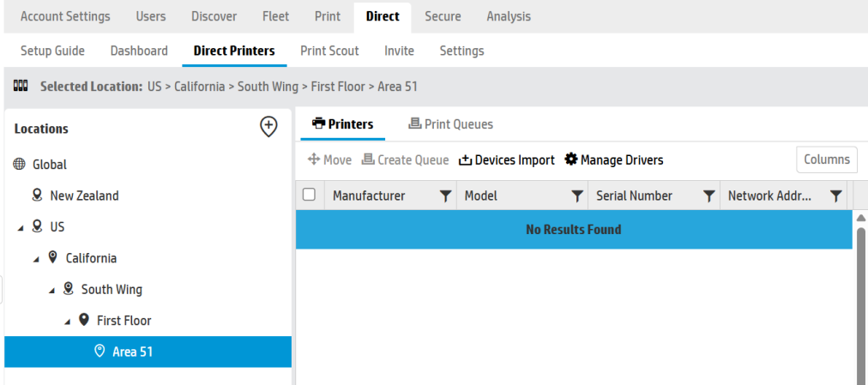Switch to the Print Queues tab
This screenshot has height=385, width=868.
[x=450, y=124]
